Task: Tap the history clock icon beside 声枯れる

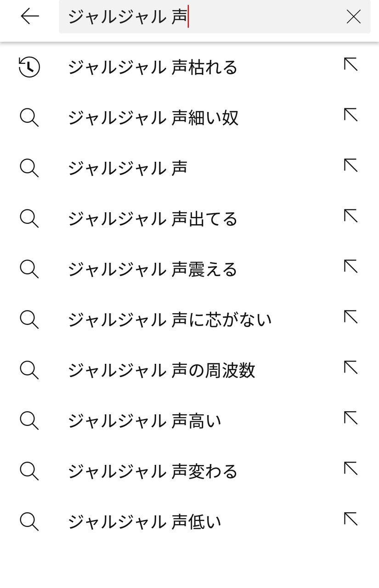Action: (29, 67)
